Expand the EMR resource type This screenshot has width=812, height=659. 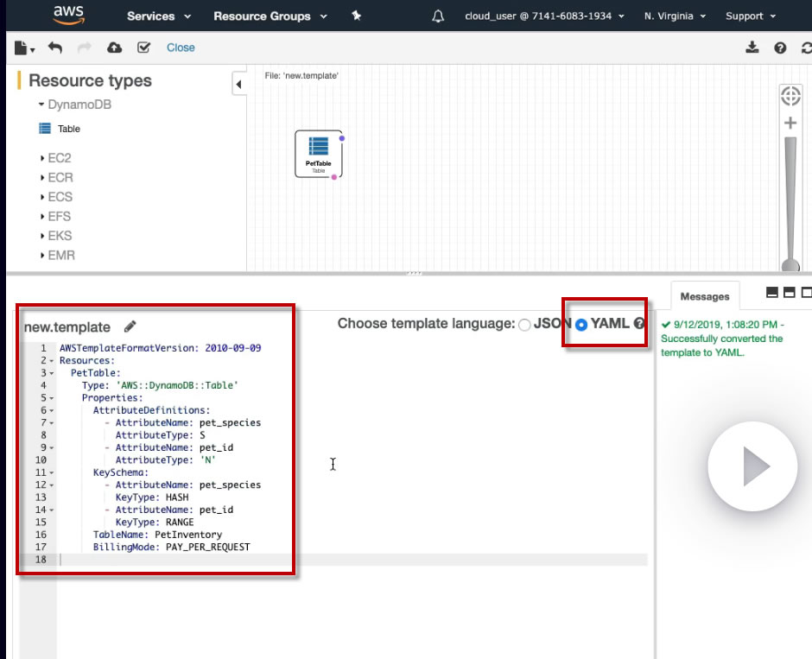tap(42, 256)
